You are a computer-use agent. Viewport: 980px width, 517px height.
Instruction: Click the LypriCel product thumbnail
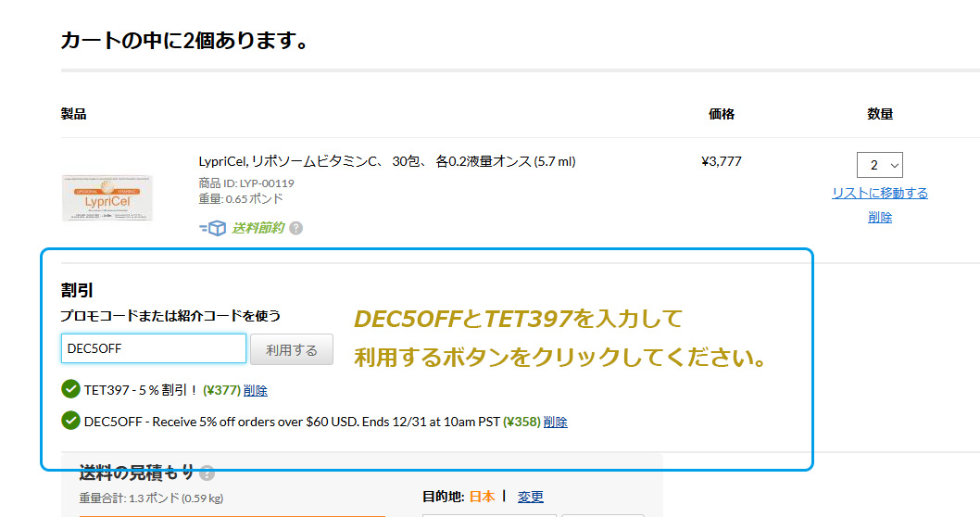point(107,198)
